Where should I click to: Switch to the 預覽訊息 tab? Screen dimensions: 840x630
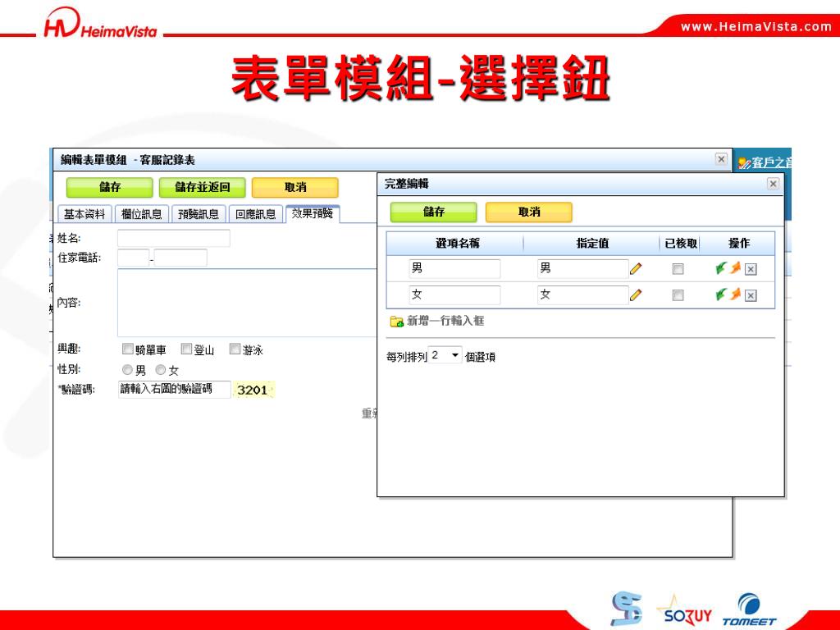(199, 214)
